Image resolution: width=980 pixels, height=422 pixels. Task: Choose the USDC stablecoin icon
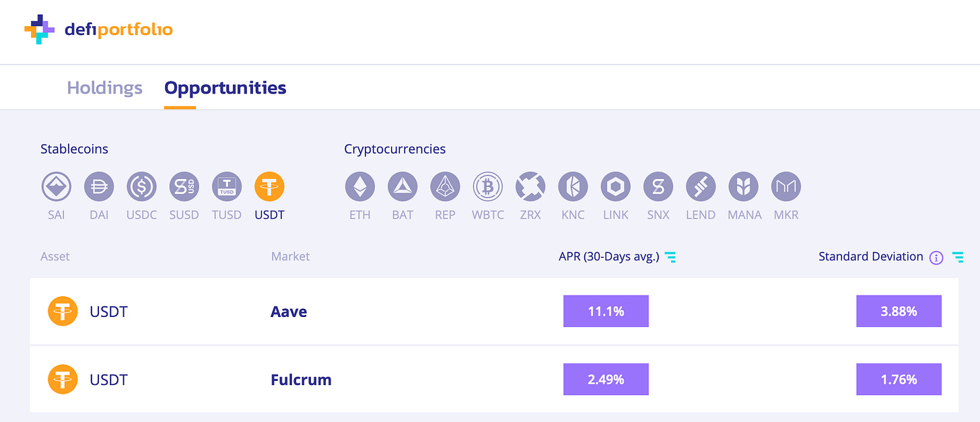click(141, 186)
